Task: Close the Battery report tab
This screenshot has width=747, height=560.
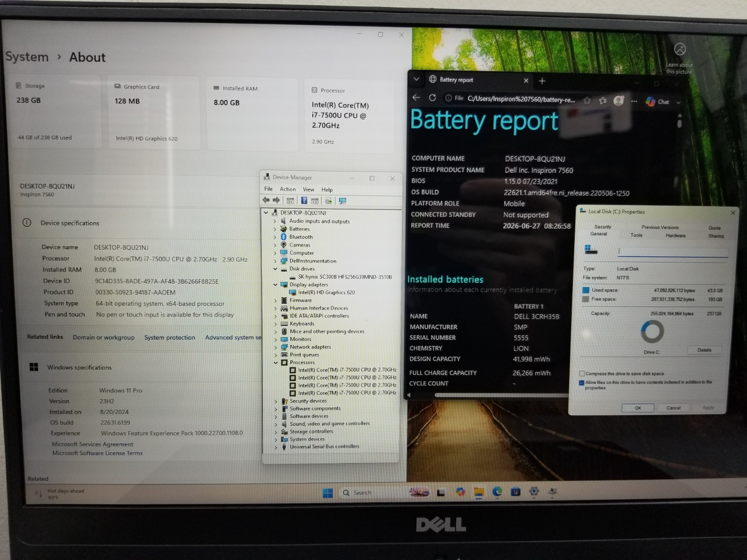Action: [526, 80]
